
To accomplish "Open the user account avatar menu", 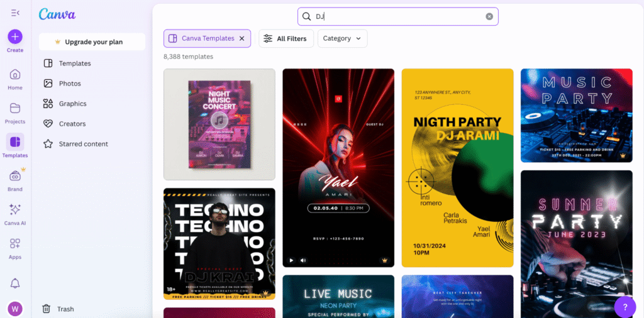I will [x=15, y=309].
